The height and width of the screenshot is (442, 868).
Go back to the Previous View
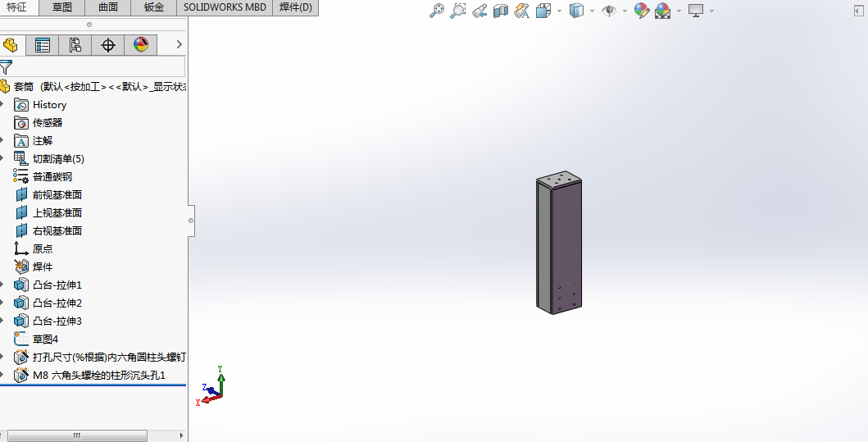click(x=479, y=11)
